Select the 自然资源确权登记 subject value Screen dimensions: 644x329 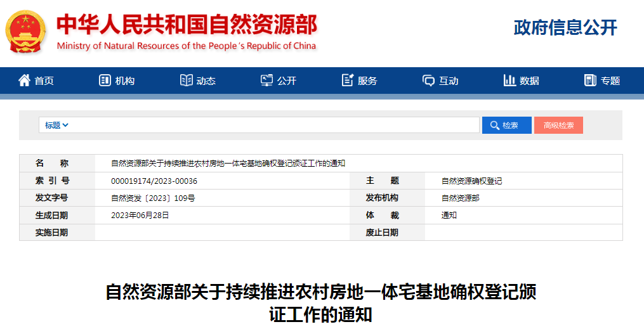coord(471,181)
